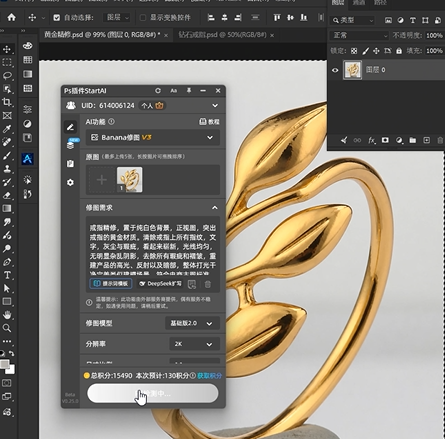Open the Swatches grid panel icon
Image resolution: width=445 pixels, height=439 pixels.
point(28,60)
